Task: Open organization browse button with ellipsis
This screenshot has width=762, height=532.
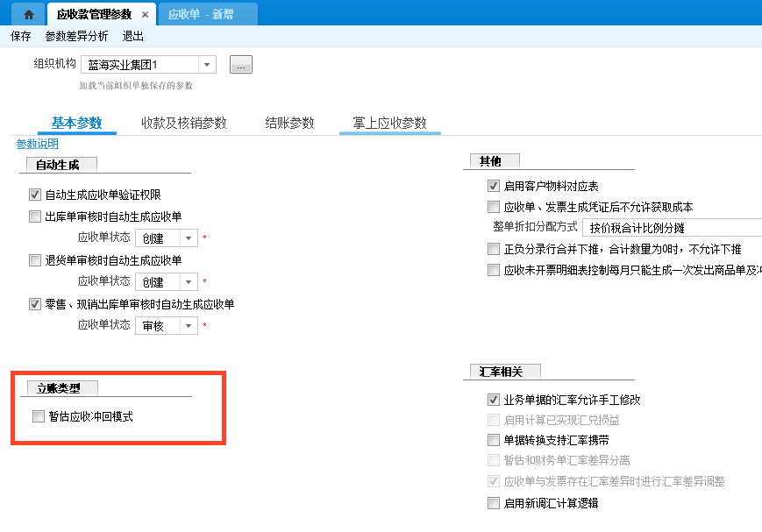Action: tap(241, 65)
